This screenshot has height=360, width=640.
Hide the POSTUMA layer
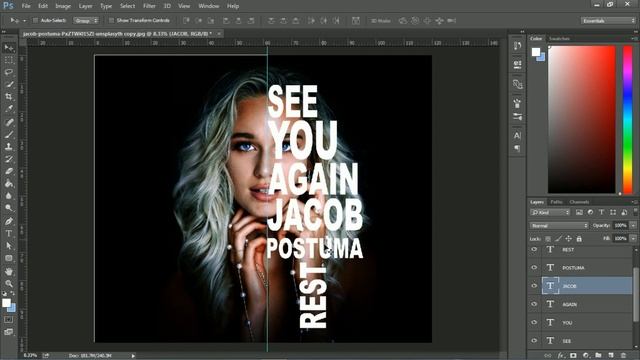pyautogui.click(x=534, y=267)
